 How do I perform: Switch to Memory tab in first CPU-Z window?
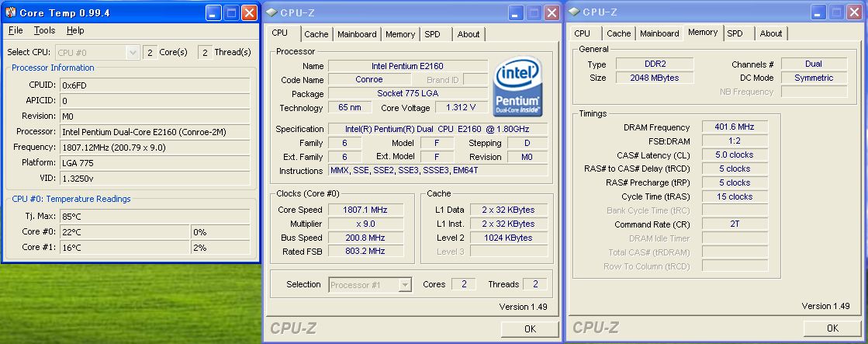[x=400, y=34]
